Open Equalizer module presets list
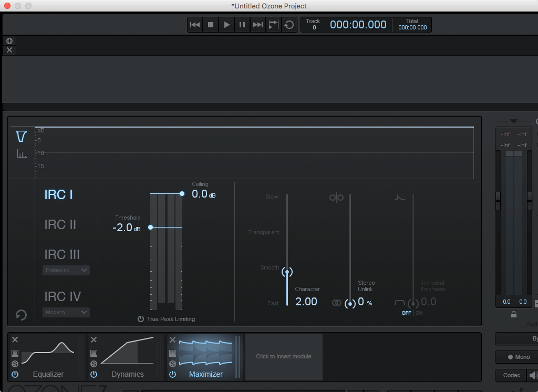Viewport: 538px width, 392px height. pyautogui.click(x=15, y=353)
